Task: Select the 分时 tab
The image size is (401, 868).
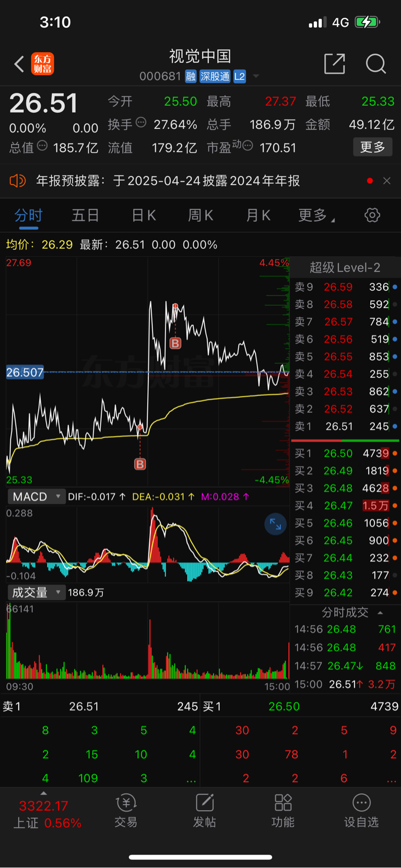Action: coord(28,215)
